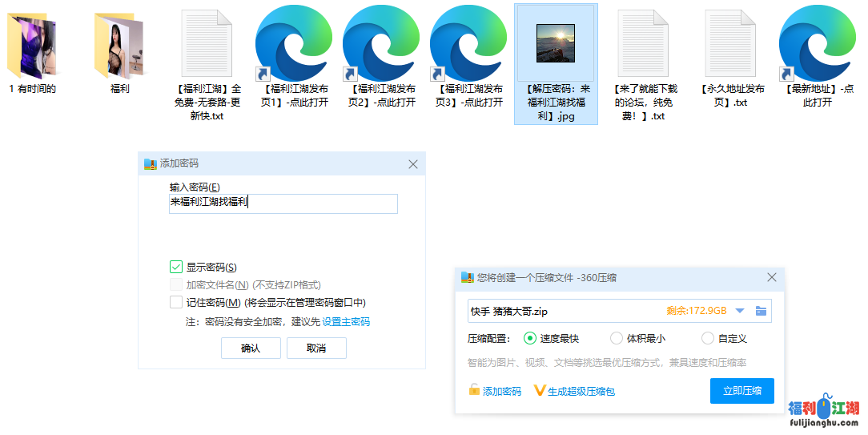Select the 解压密码 jpg image thumbnail
The width and height of the screenshot is (868, 435).
pyautogui.click(x=555, y=42)
